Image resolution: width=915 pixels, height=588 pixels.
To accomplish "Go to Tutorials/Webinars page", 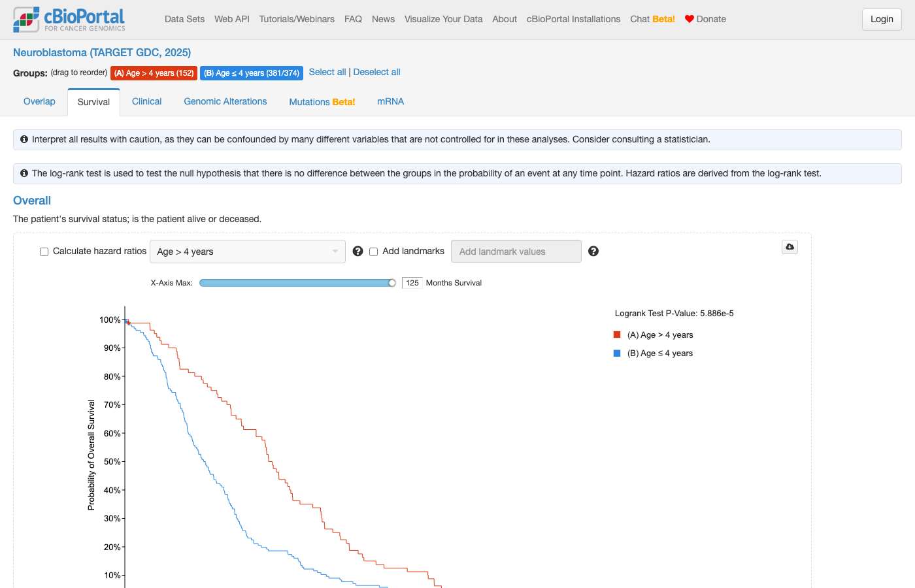I will coord(297,19).
